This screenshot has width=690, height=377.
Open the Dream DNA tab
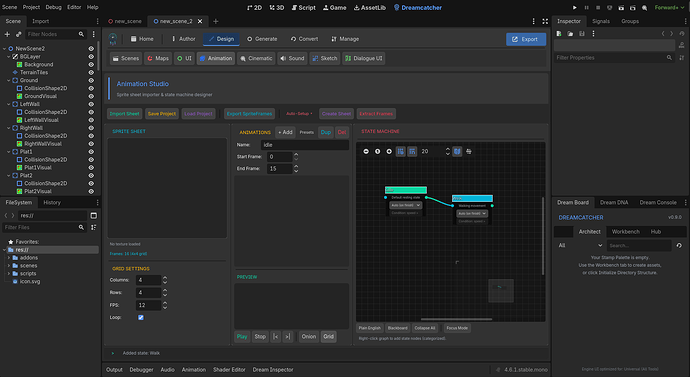[614, 202]
